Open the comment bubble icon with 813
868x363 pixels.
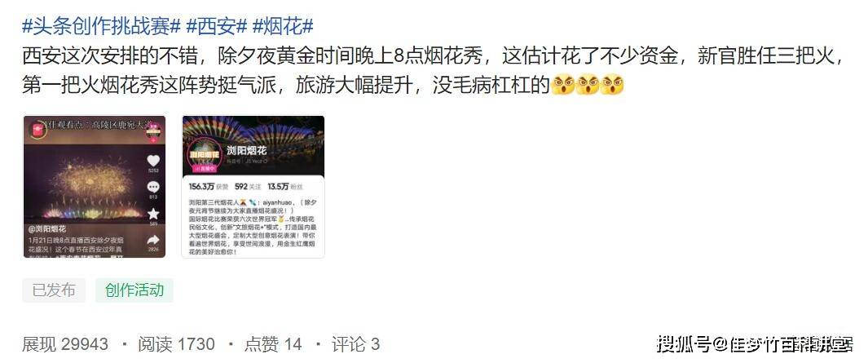(x=153, y=187)
